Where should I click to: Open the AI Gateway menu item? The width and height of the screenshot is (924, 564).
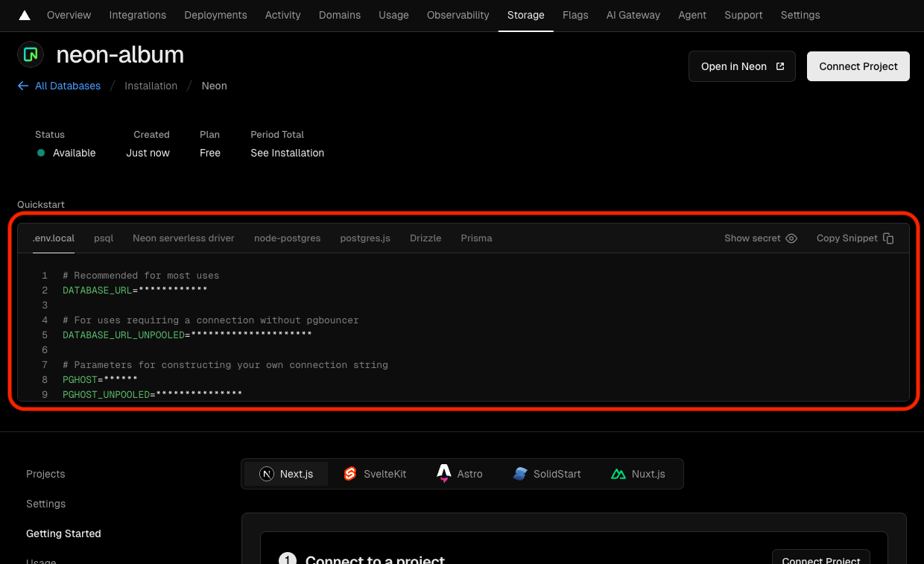(633, 15)
